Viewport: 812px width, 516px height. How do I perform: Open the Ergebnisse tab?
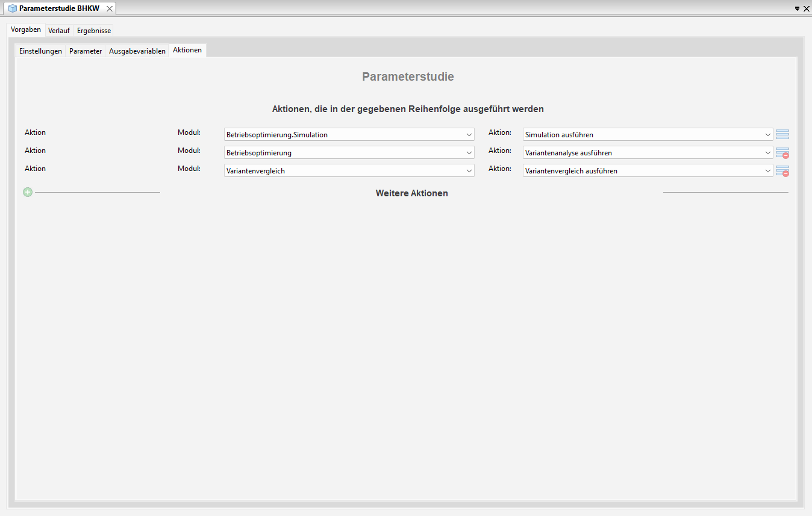pyautogui.click(x=94, y=31)
